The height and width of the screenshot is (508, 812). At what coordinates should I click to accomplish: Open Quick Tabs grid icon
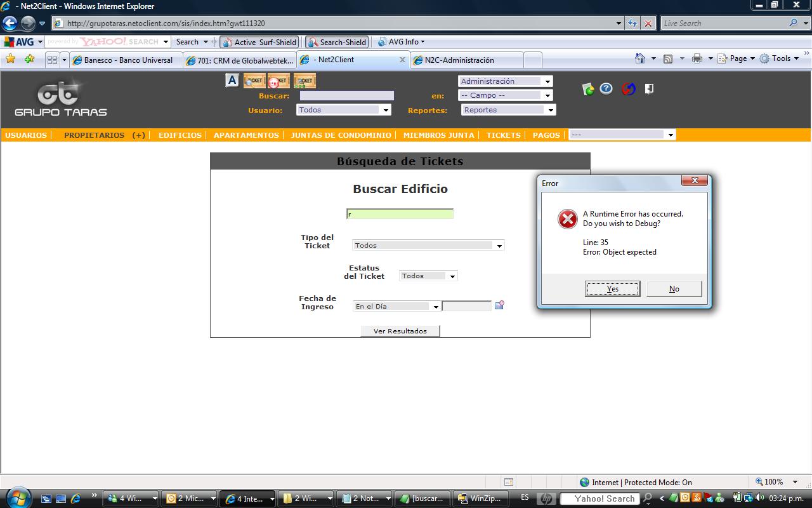click(52, 60)
